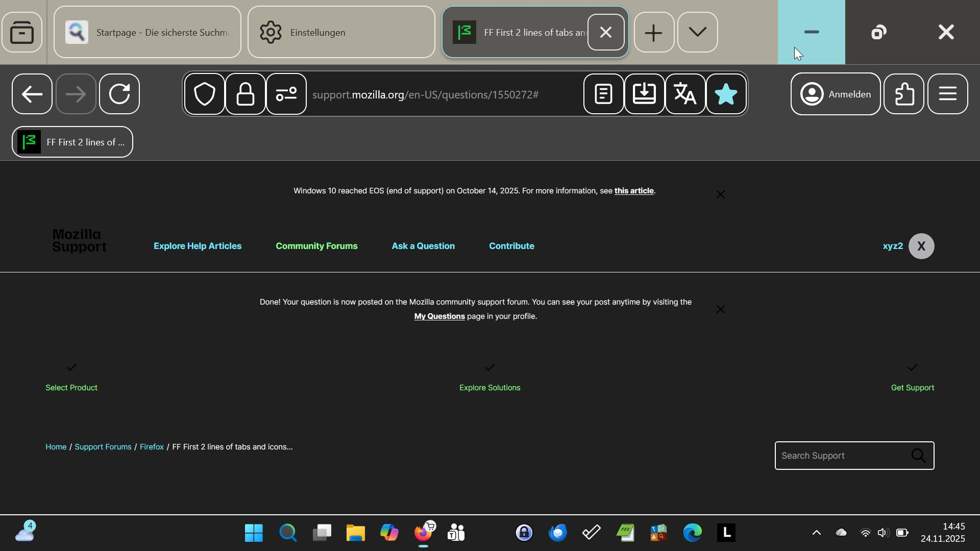Viewport: 980px width, 551px height.
Task: Reload the current page
Action: pyautogui.click(x=119, y=94)
